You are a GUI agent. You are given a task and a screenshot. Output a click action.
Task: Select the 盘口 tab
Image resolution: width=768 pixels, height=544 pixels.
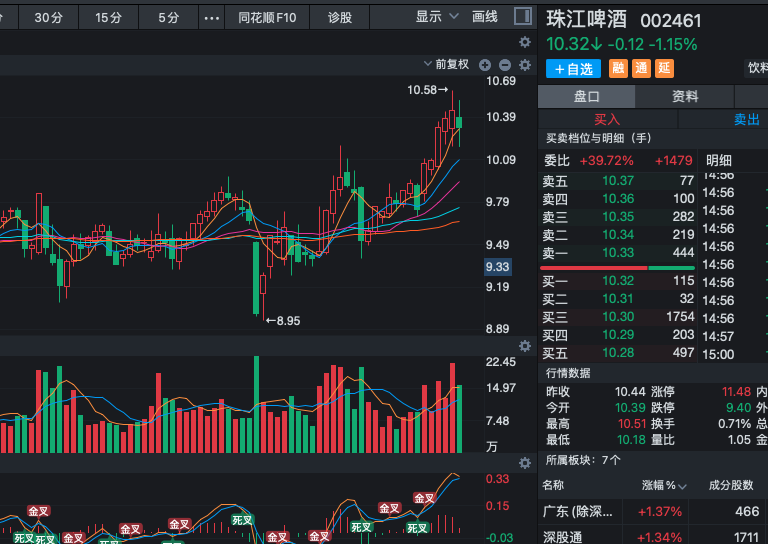(x=586, y=96)
